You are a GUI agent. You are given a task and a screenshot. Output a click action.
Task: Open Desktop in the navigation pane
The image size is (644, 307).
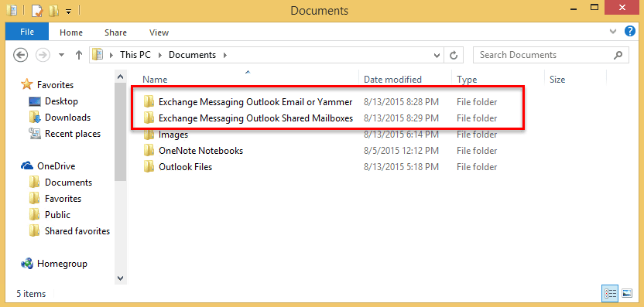click(x=61, y=101)
